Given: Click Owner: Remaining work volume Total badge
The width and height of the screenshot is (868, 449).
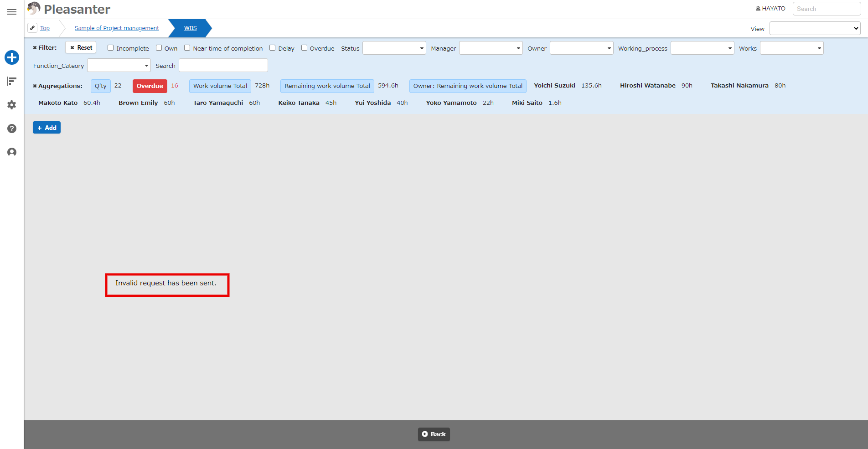Looking at the screenshot, I should [468, 86].
